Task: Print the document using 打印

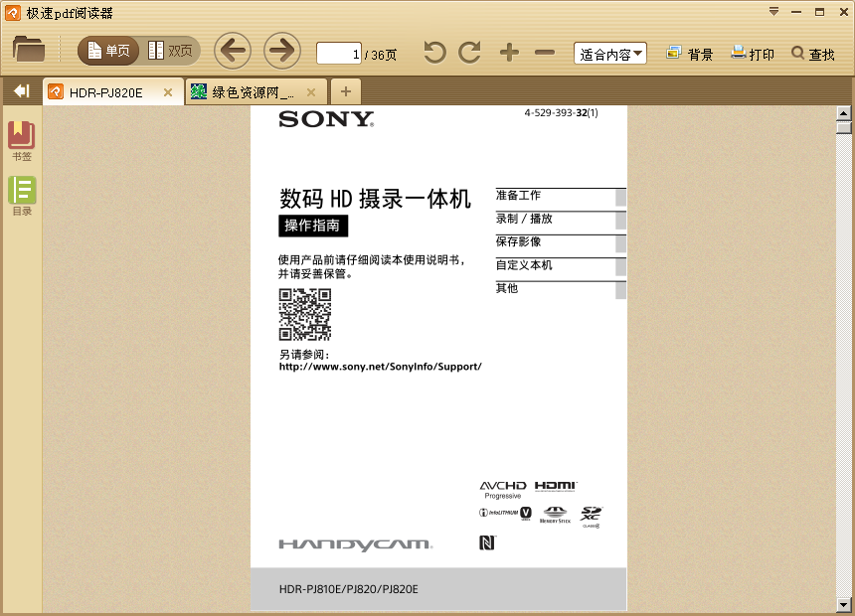Action: 753,55
